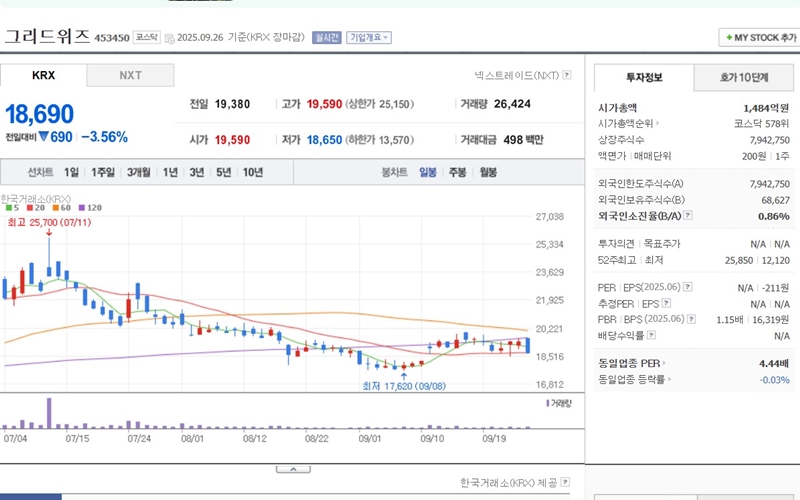Select the 3개월 line chart period

139,172
